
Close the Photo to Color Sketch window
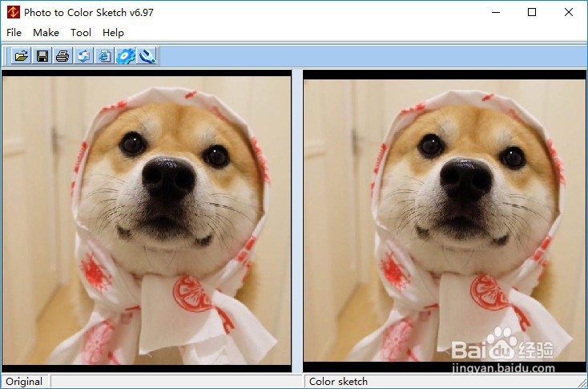(x=569, y=12)
